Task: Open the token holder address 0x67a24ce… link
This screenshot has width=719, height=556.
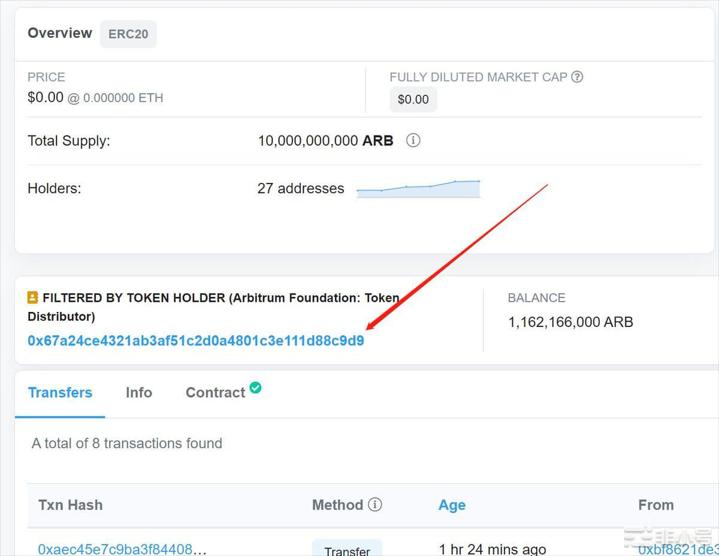Action: [x=196, y=341]
